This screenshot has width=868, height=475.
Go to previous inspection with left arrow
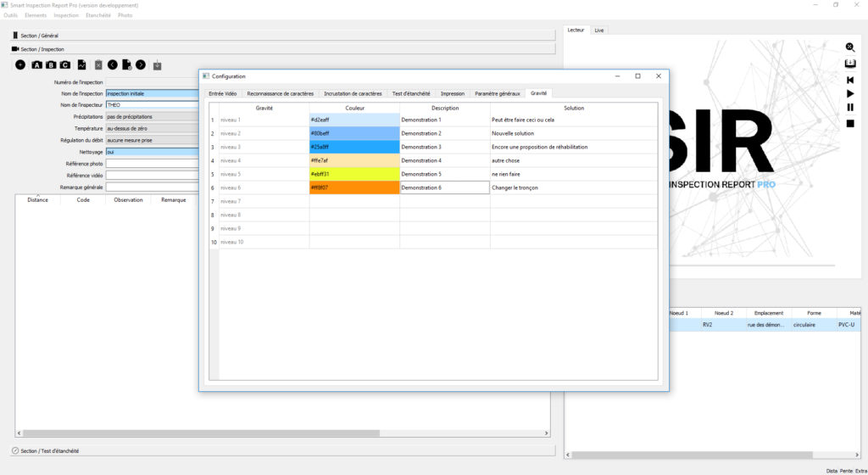(113, 64)
